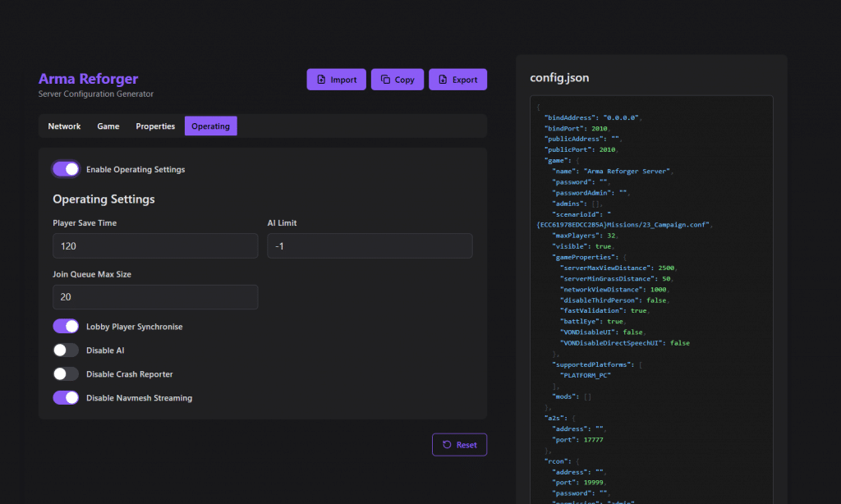841x504 pixels.
Task: Turn on Disable Crash Reporter
Action: tap(65, 373)
